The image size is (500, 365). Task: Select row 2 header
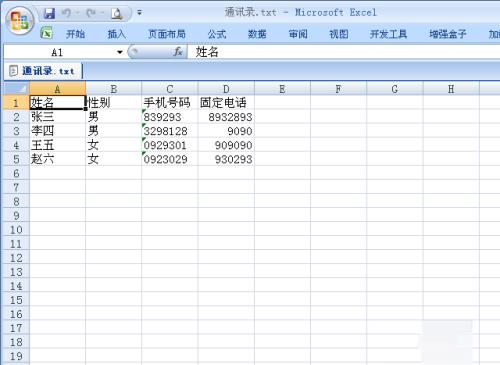(x=16, y=117)
